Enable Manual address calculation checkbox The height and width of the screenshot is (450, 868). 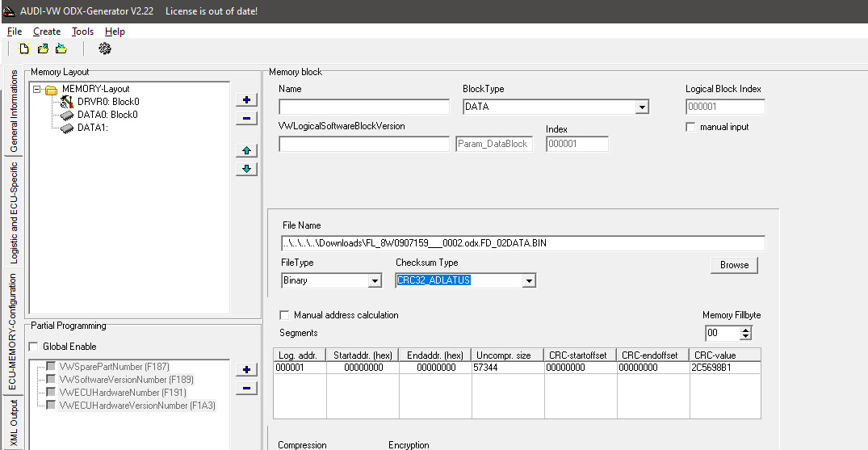tap(284, 315)
